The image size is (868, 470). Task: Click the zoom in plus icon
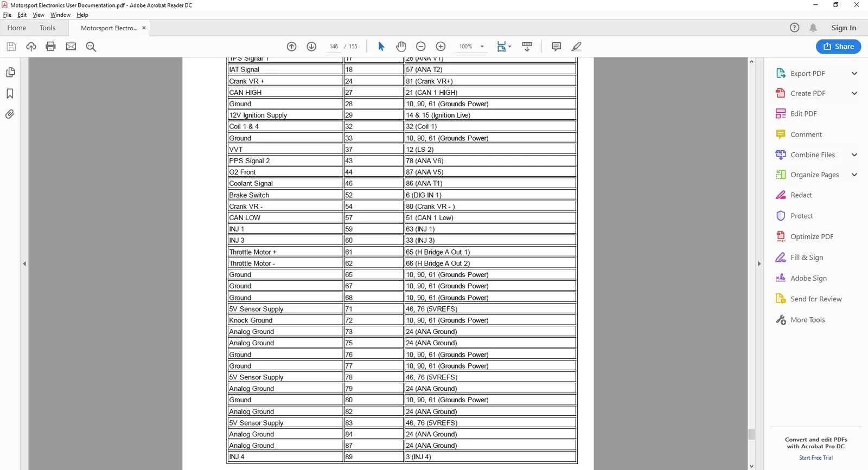(441, 47)
